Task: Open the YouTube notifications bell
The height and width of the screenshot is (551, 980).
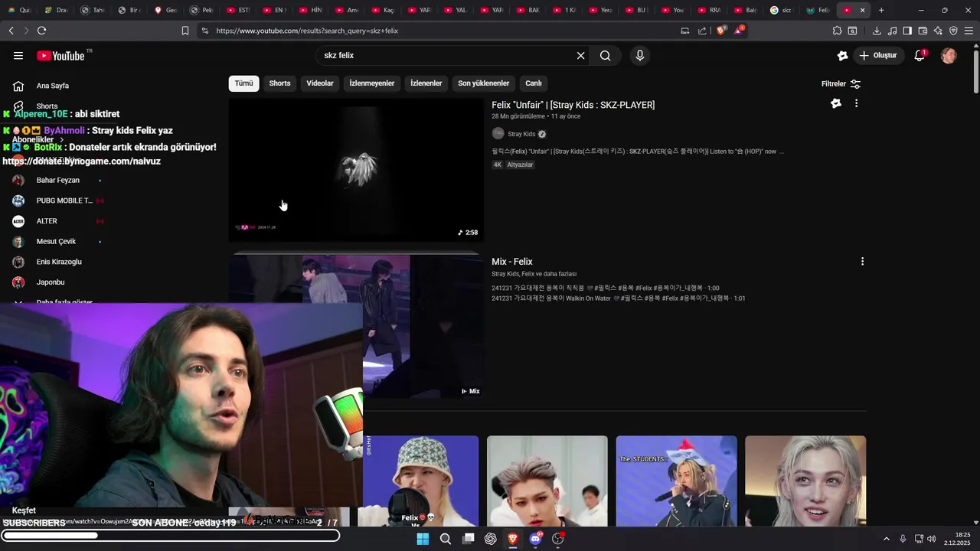Action: (920, 55)
